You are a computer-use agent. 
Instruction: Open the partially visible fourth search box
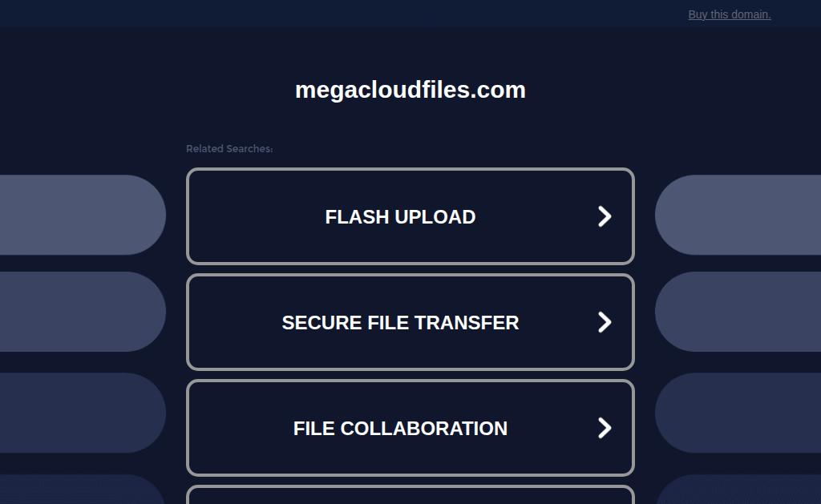coord(410,495)
